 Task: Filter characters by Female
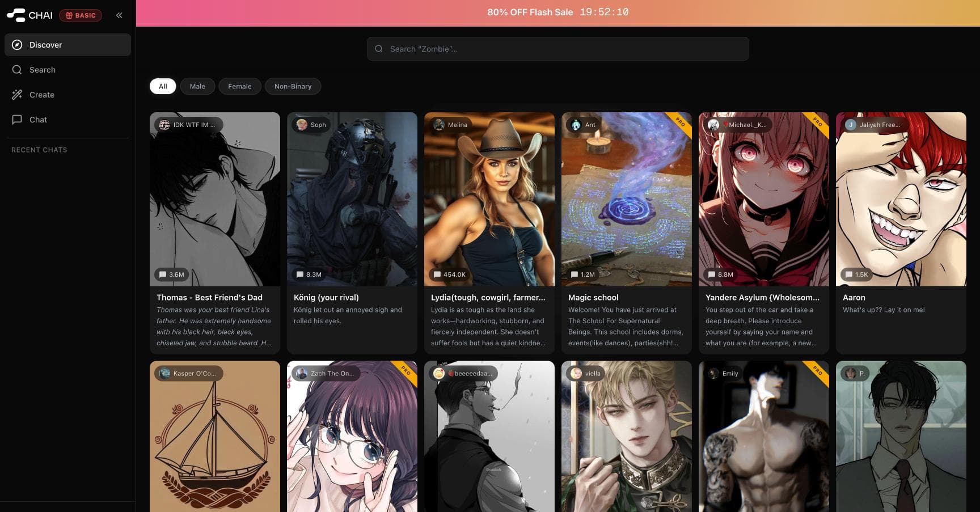coord(239,86)
